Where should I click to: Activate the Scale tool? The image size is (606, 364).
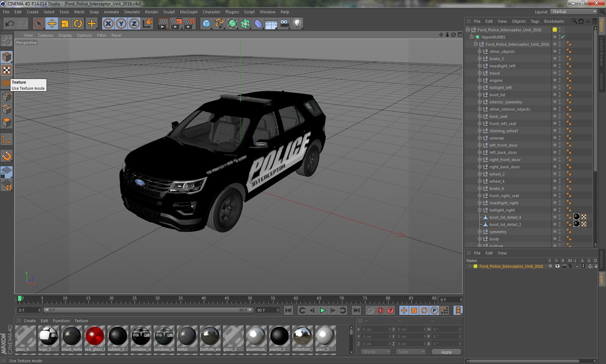click(65, 24)
